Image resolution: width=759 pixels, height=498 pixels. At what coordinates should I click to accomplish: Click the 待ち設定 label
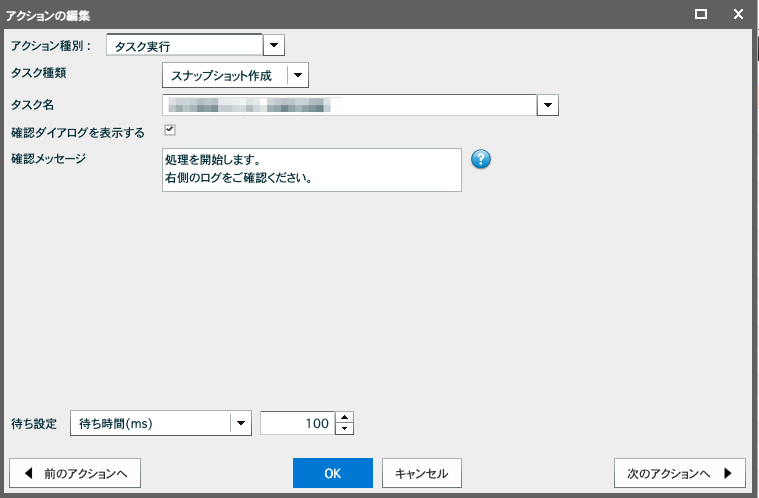tap(34, 424)
